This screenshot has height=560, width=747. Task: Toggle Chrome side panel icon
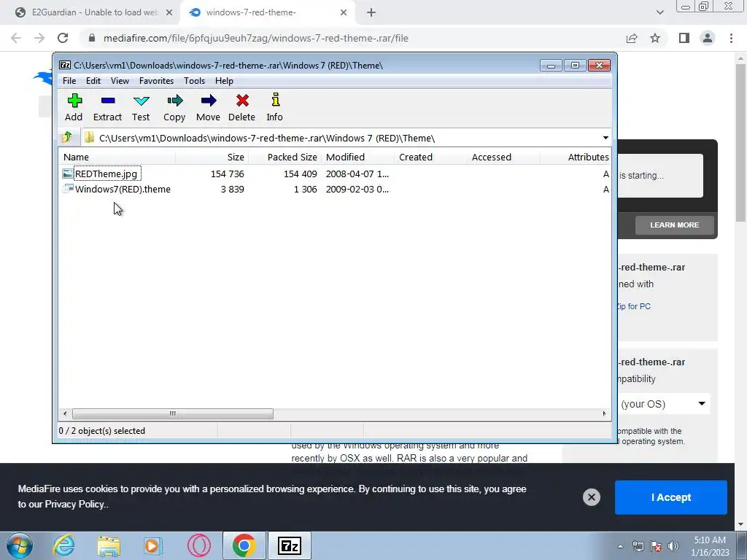click(684, 38)
